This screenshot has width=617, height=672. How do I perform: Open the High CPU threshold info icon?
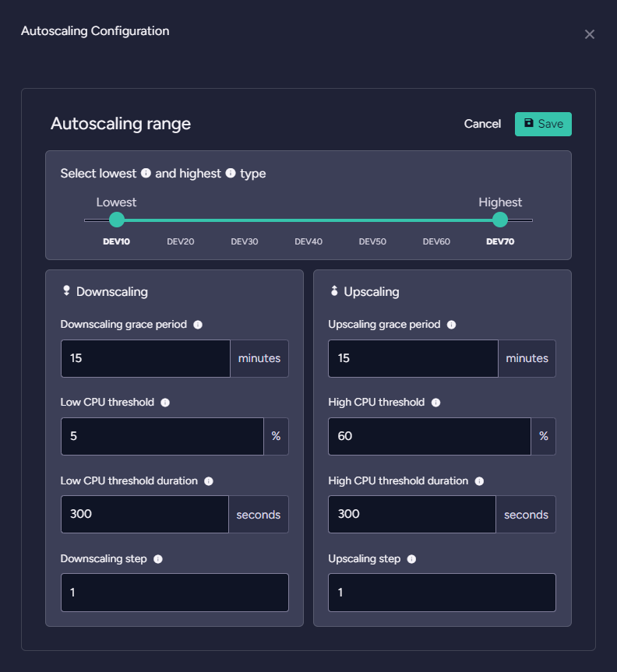click(x=435, y=403)
